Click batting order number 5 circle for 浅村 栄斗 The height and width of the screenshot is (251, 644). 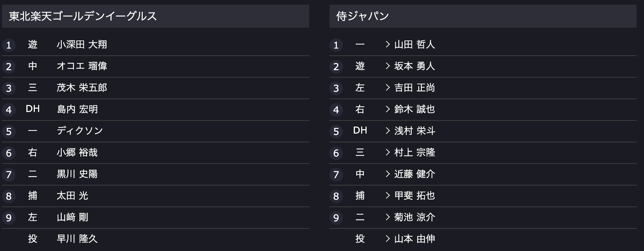[x=336, y=132]
